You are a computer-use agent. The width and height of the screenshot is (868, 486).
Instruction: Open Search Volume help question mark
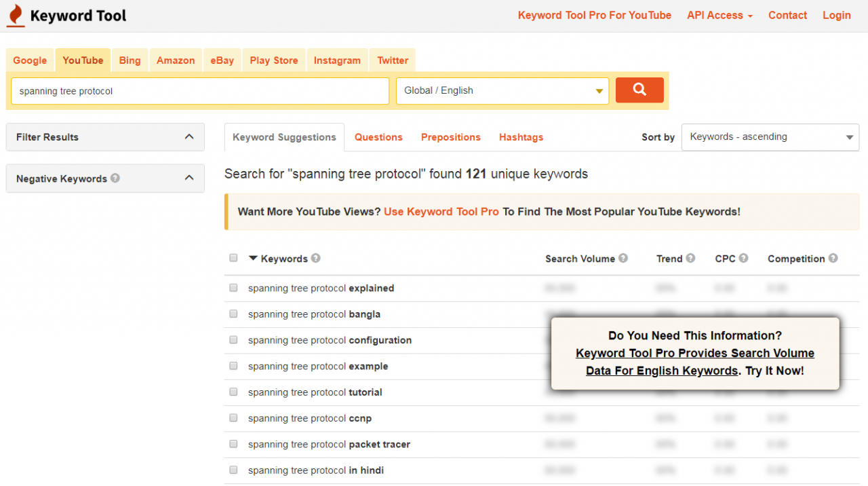point(623,259)
